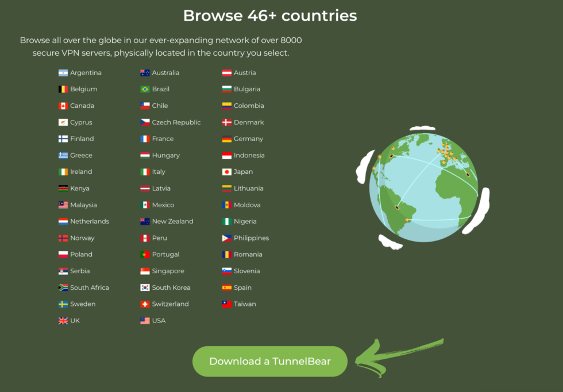Select the Germany flag icon
The image size is (563, 392).
[226, 138]
